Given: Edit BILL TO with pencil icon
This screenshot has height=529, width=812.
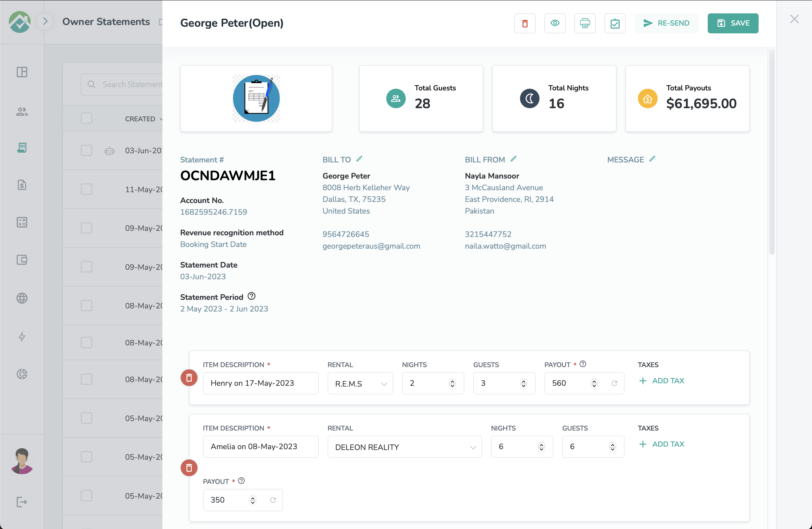Looking at the screenshot, I should (359, 159).
